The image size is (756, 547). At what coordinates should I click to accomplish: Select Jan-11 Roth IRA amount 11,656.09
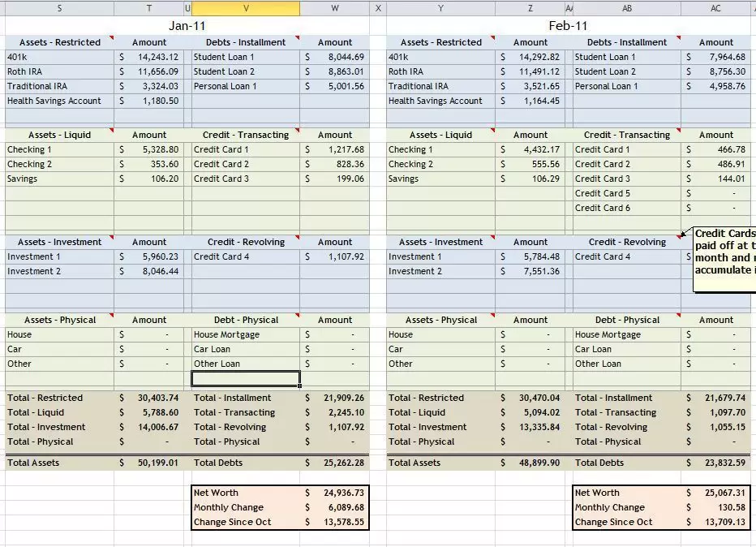[149, 71]
